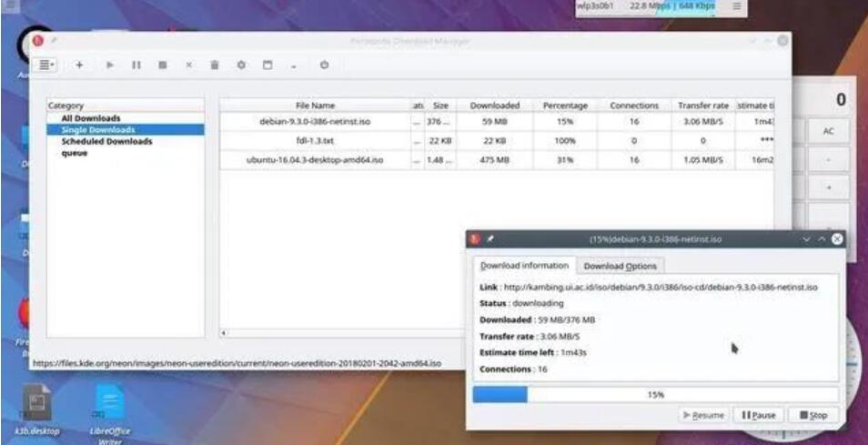Close the debian progress window
Screen dimensions: 868x445
click(x=837, y=239)
